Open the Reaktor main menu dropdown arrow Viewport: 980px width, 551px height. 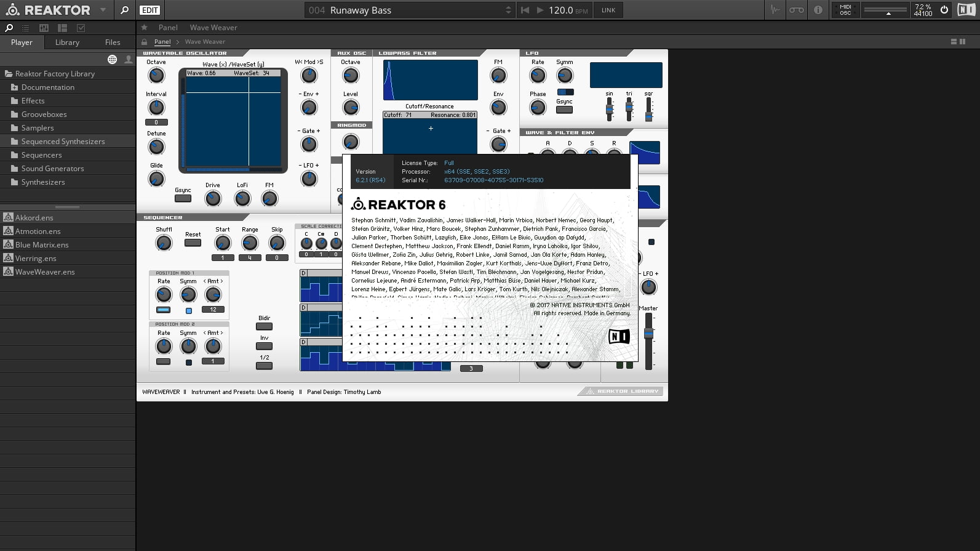point(103,10)
